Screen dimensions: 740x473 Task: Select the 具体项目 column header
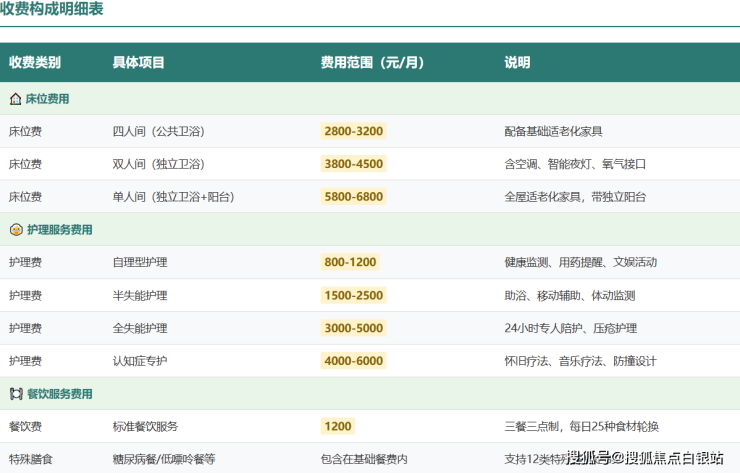pyautogui.click(x=138, y=62)
